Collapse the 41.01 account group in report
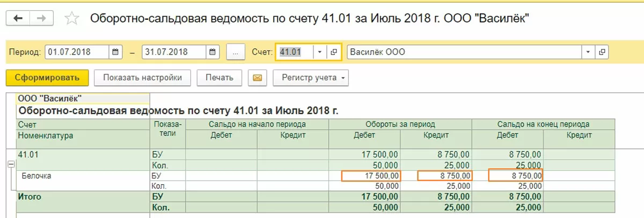Screen dimensions: 644x218 click(x=10, y=165)
